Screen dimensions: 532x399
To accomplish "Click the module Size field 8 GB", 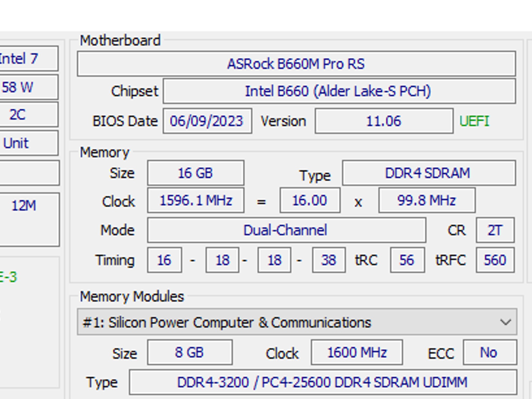I will point(190,353).
